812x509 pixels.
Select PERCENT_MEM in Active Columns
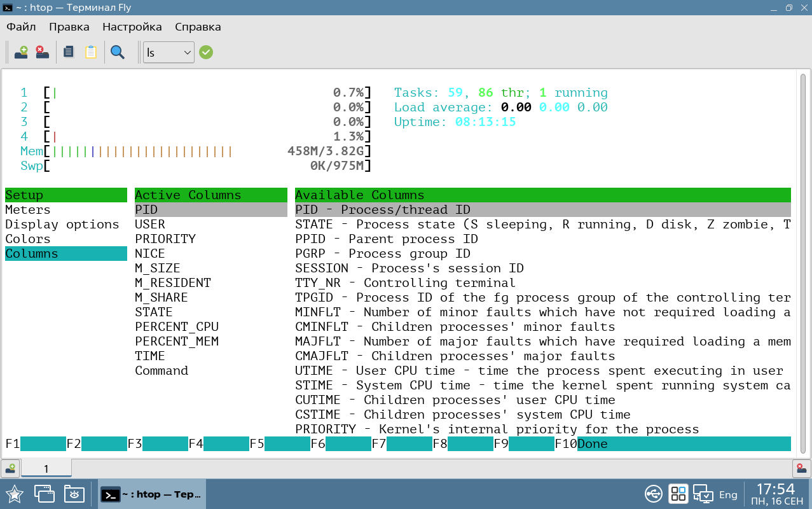211,342
